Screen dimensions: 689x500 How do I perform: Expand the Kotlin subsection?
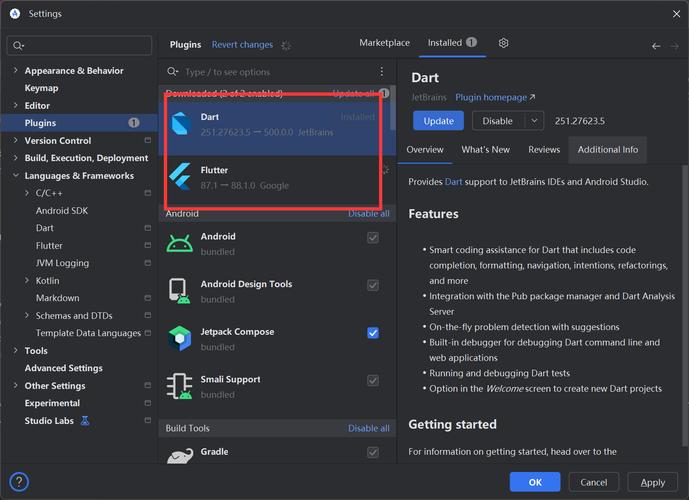point(27,280)
